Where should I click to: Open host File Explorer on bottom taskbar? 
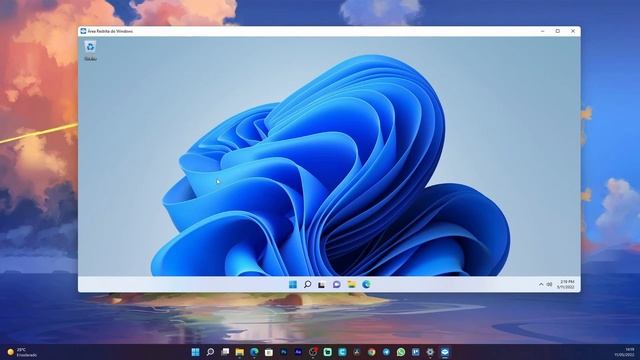pyautogui.click(x=240, y=352)
